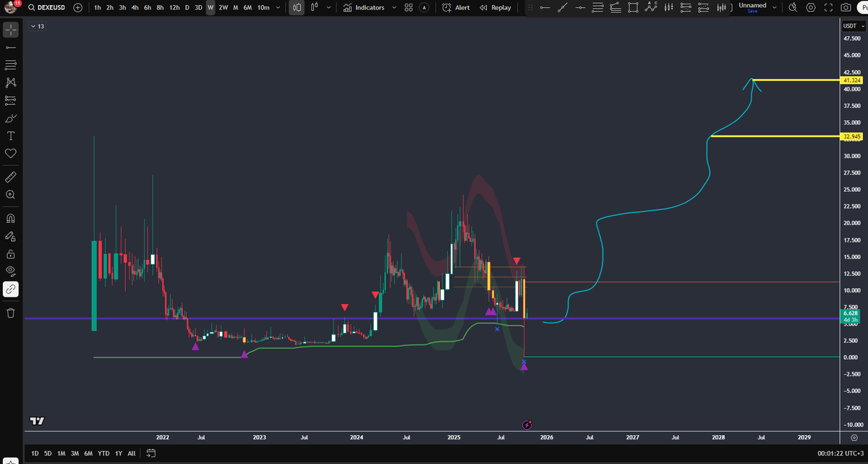
Task: Click the DEXEUSD symbol search field
Action: [x=52, y=7]
